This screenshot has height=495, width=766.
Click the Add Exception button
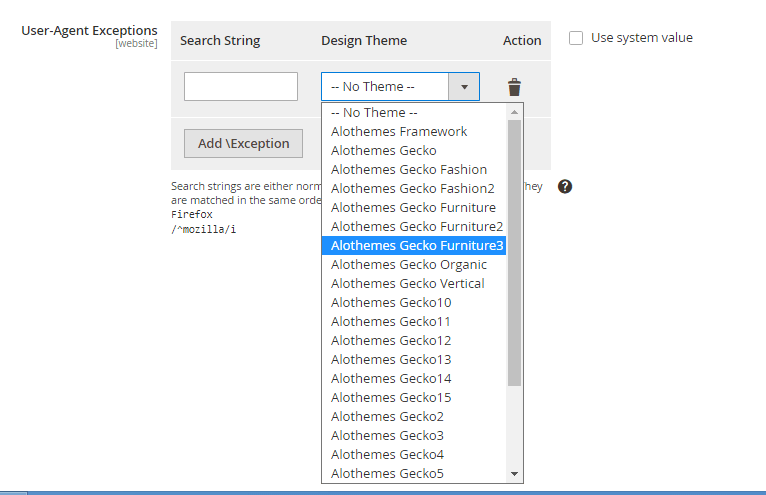[x=243, y=143]
